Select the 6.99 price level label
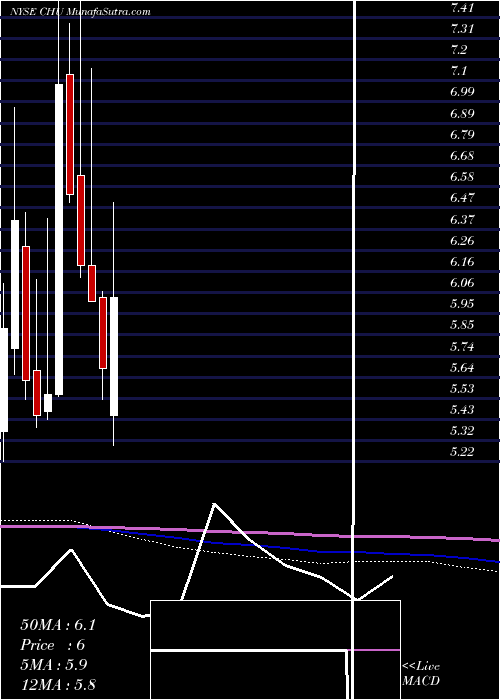Image resolution: width=500 pixels, height=700 pixels. point(462,92)
